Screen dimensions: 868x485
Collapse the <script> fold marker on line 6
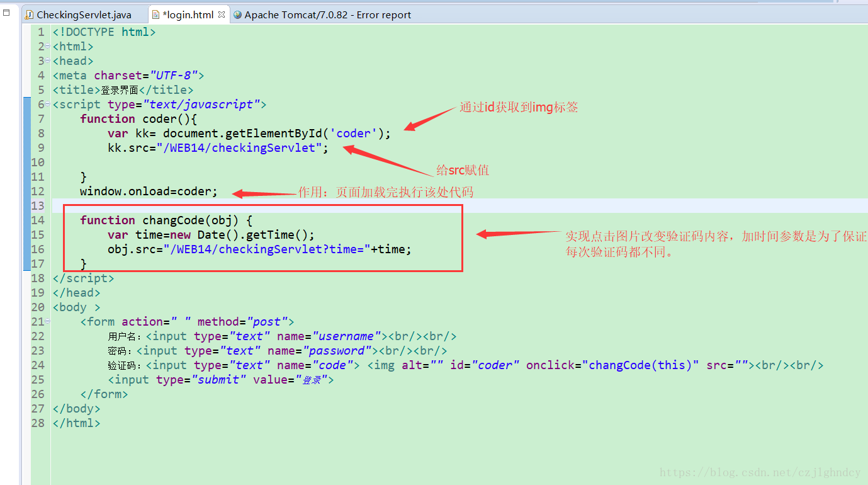point(48,105)
